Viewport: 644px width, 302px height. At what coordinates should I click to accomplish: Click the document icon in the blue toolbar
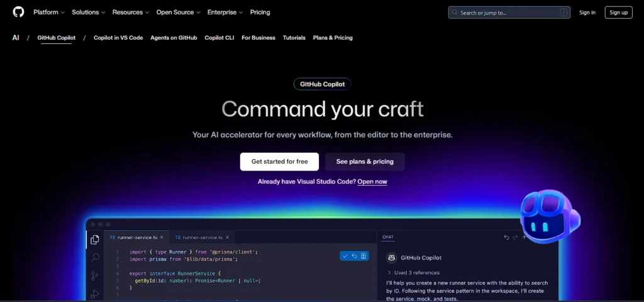coord(364,256)
